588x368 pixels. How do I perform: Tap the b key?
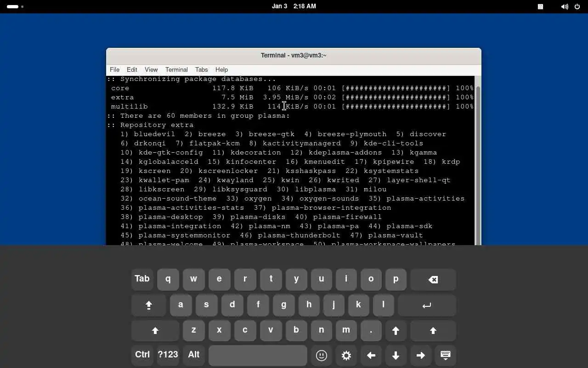click(296, 331)
